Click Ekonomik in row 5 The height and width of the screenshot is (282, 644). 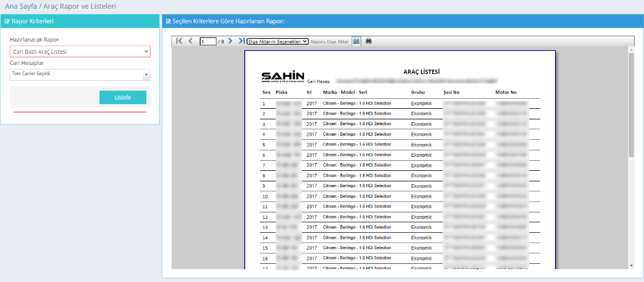tap(422, 145)
